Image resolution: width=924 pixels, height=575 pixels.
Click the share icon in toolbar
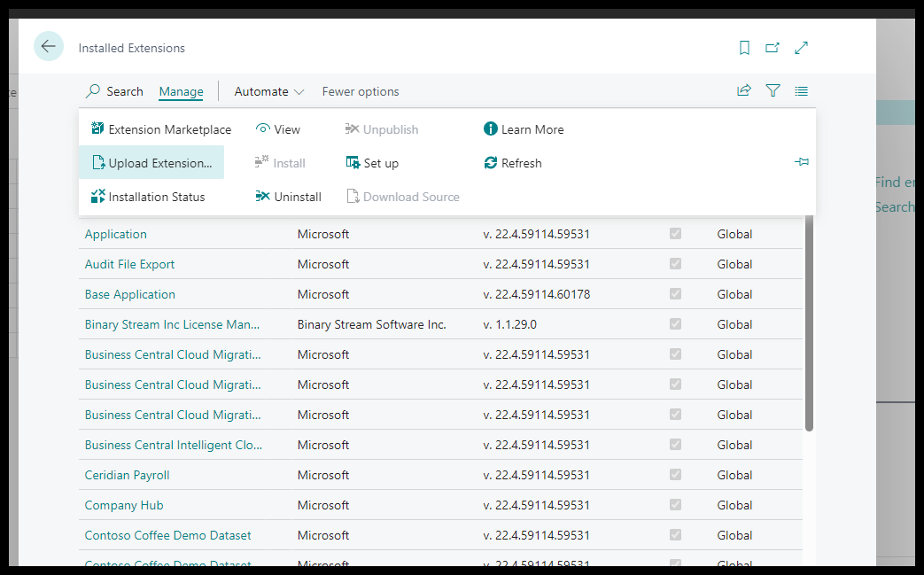coord(744,90)
